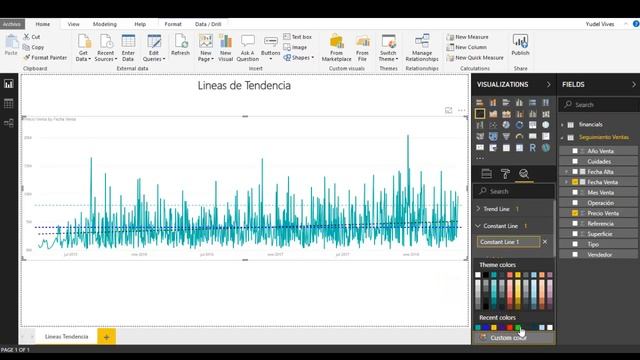
Task: Open the Analytics magnifier pane
Action: click(x=524, y=174)
